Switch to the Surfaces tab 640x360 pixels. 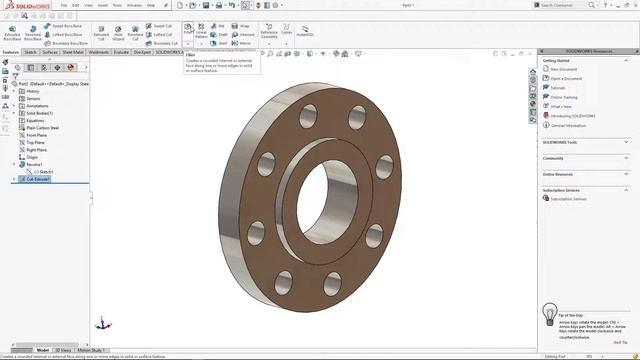(x=50, y=52)
